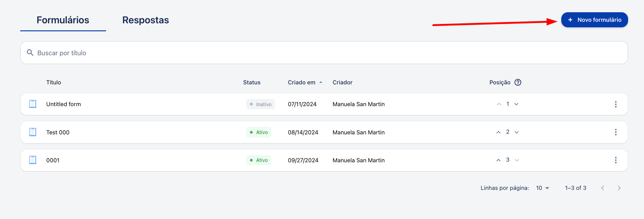Viewport: 644px width, 219px height.
Task: Click the Posição help question mark icon
Action: (518, 82)
